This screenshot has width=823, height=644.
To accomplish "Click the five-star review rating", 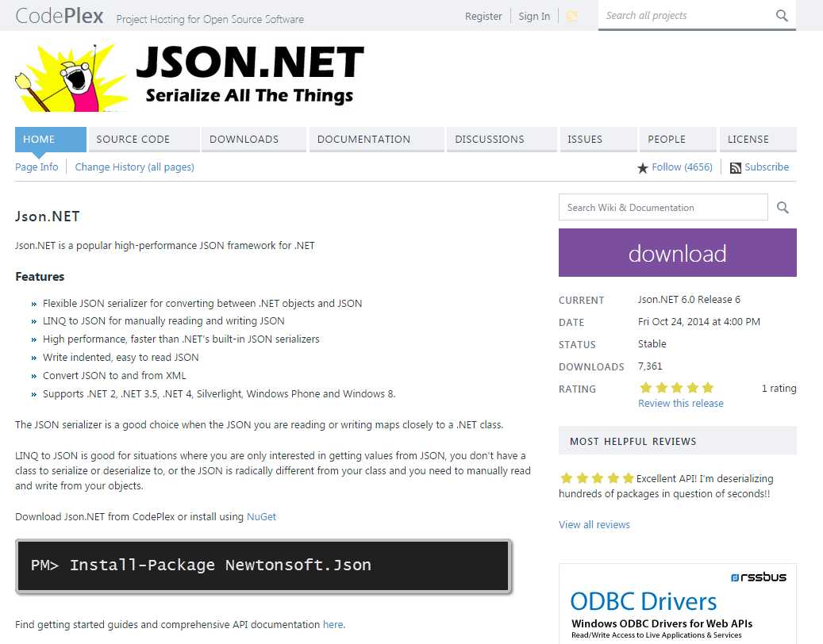I will pos(597,478).
